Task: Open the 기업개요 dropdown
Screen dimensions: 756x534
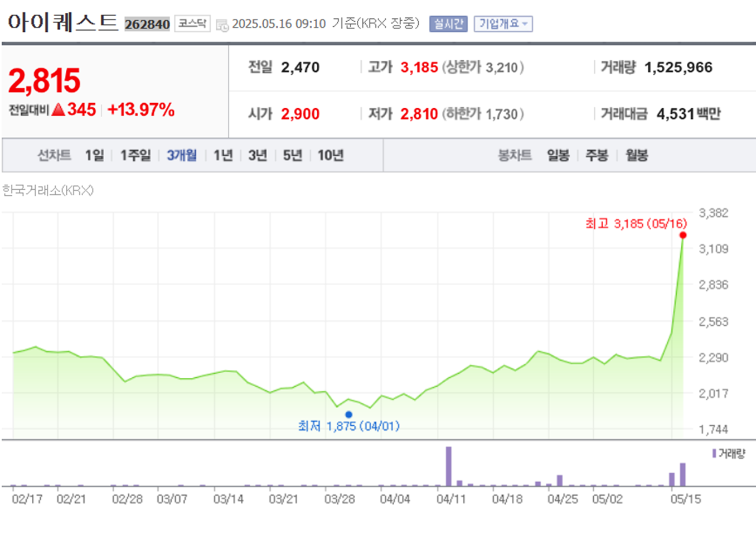Action: click(x=503, y=24)
